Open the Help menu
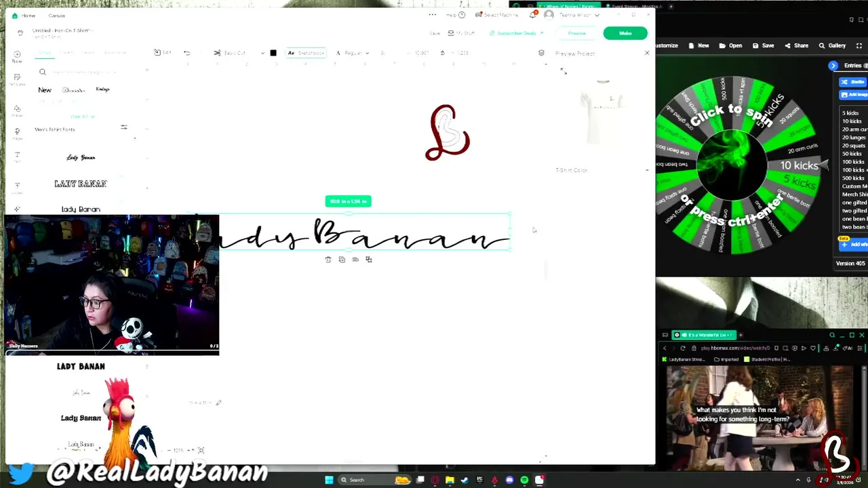868x488 pixels. tap(456, 15)
